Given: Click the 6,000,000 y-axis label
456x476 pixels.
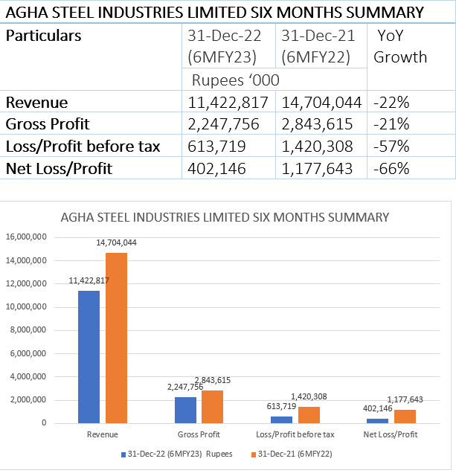Looking at the screenshot, I should pyautogui.click(x=28, y=353).
